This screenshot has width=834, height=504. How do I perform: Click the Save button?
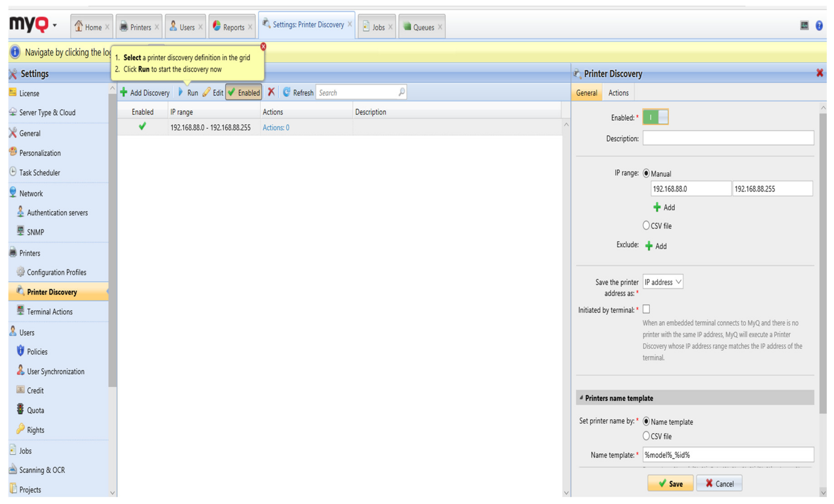tap(670, 483)
